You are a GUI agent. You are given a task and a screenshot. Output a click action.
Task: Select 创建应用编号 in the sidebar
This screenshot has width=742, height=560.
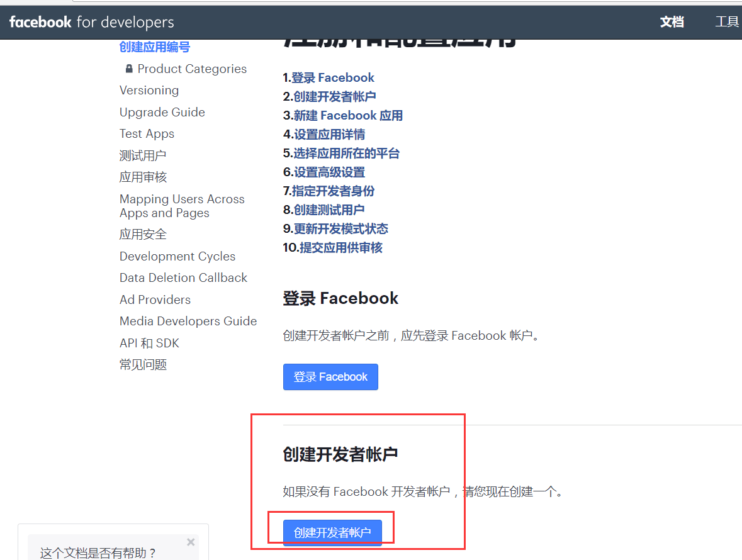pyautogui.click(x=155, y=47)
